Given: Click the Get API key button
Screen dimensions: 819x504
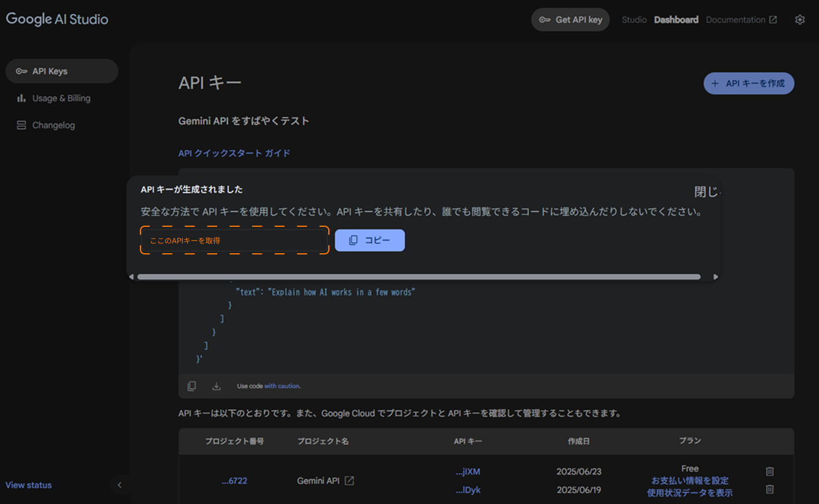Looking at the screenshot, I should [571, 20].
